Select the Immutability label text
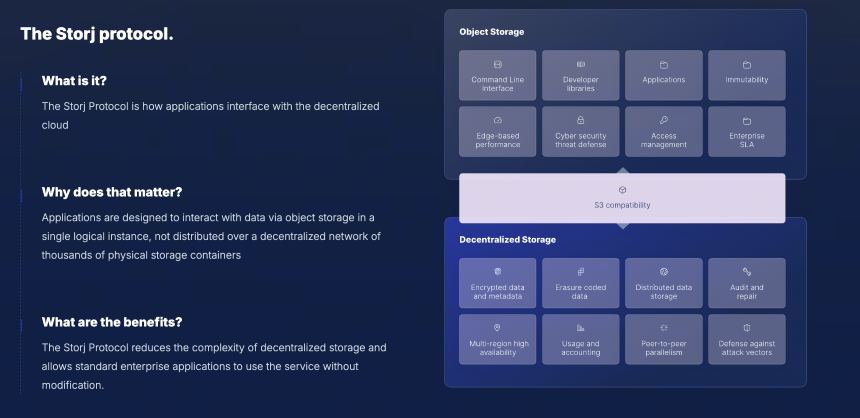The height and width of the screenshot is (418, 860). (746, 80)
